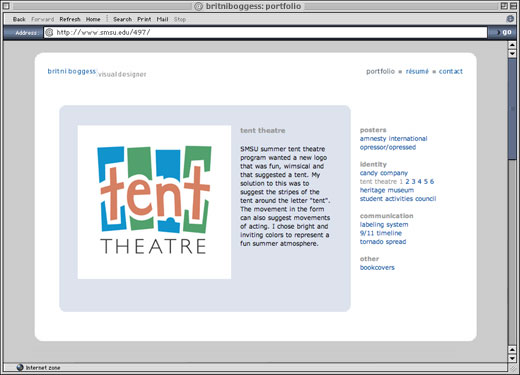The height and width of the screenshot is (375, 520).
Task: Go to Home in browser toolbar
Action: click(x=93, y=19)
